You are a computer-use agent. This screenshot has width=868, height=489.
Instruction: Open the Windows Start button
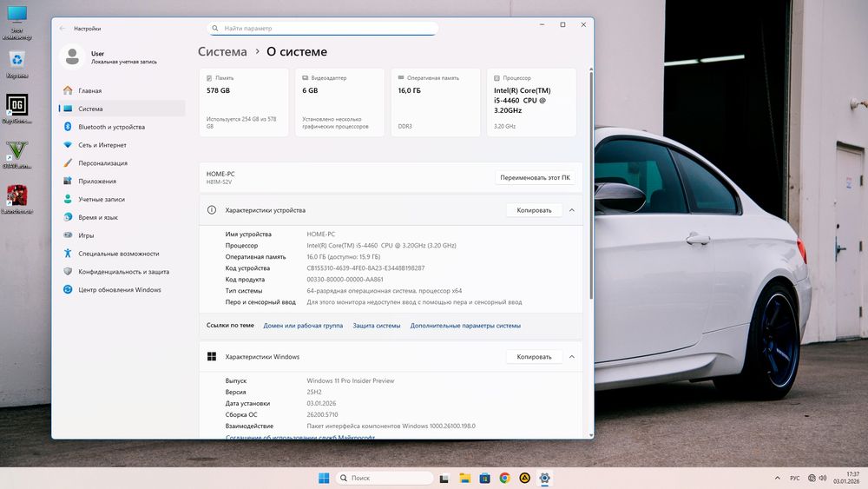point(324,478)
